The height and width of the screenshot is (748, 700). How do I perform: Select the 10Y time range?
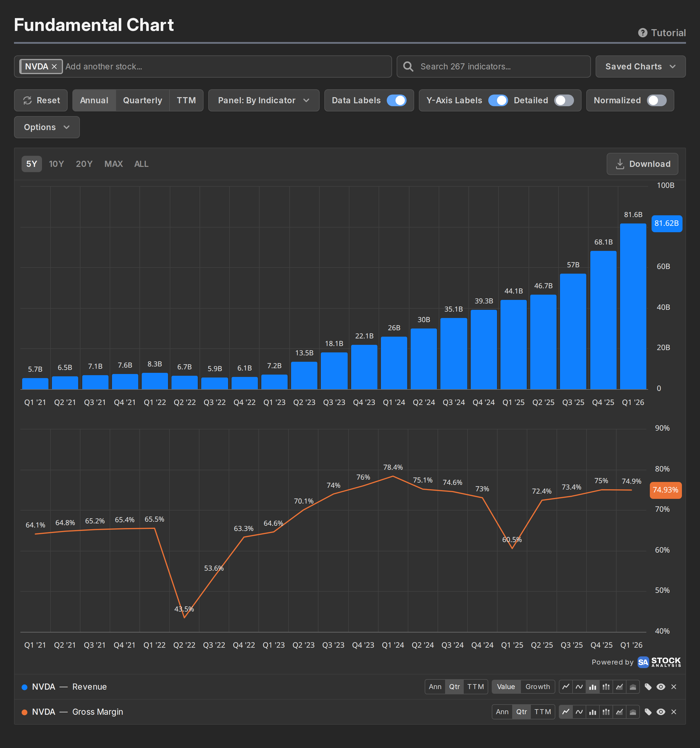56,164
